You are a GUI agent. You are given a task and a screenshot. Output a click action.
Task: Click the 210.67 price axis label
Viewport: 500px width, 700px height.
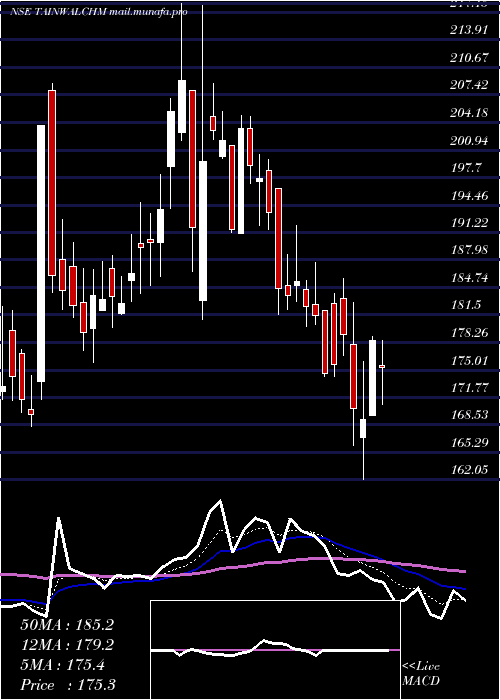pyautogui.click(x=469, y=58)
